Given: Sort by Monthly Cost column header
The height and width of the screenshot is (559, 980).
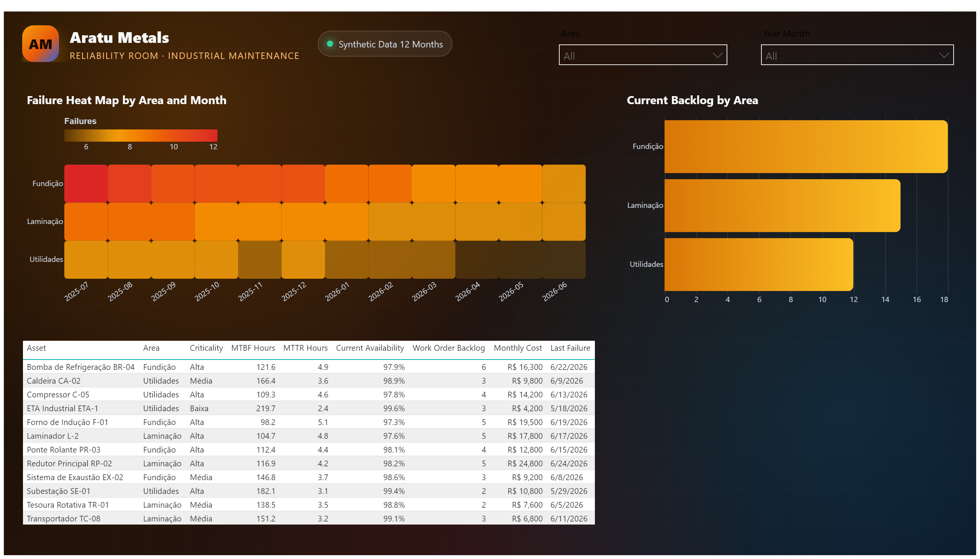Looking at the screenshot, I should (x=518, y=348).
